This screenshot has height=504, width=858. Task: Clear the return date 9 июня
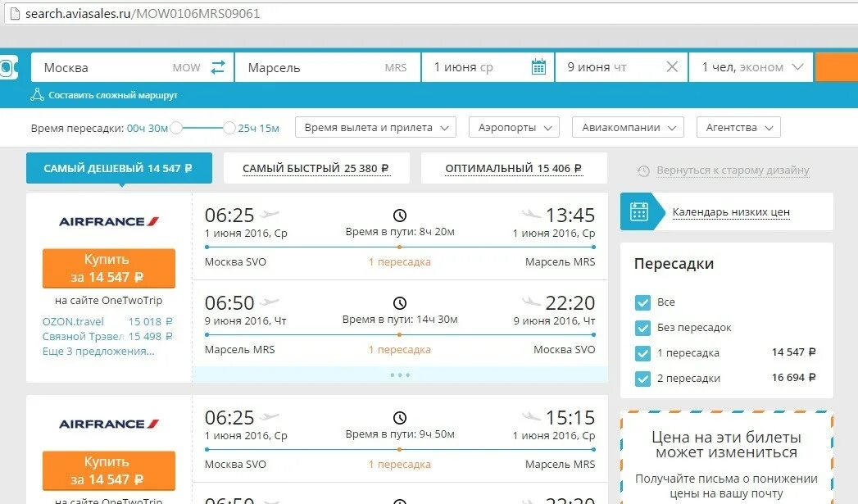coord(672,66)
